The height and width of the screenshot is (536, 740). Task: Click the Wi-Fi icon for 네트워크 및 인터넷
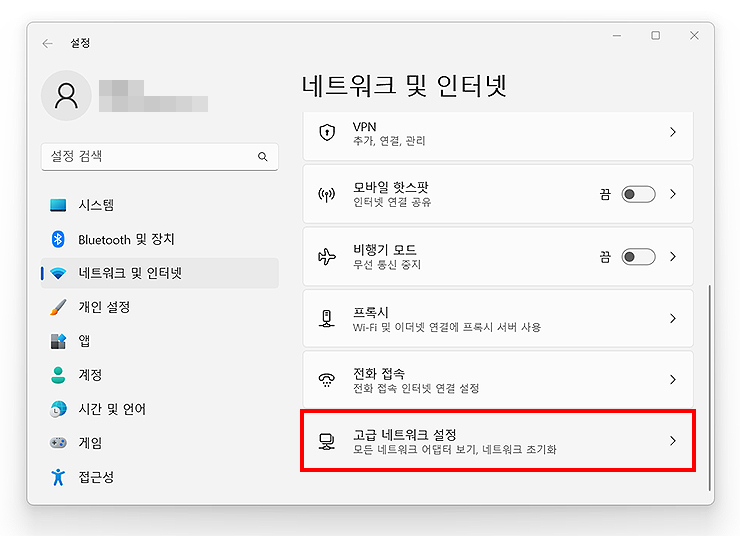pos(58,273)
